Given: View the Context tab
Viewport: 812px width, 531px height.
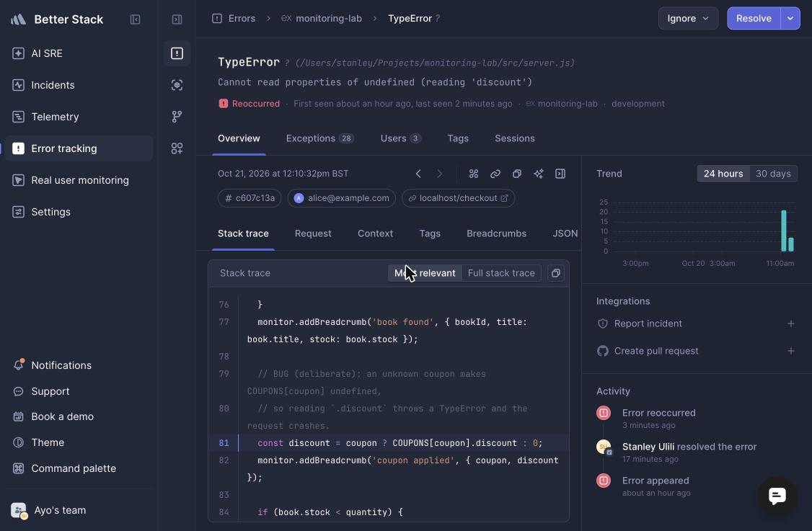Looking at the screenshot, I should click(x=376, y=234).
